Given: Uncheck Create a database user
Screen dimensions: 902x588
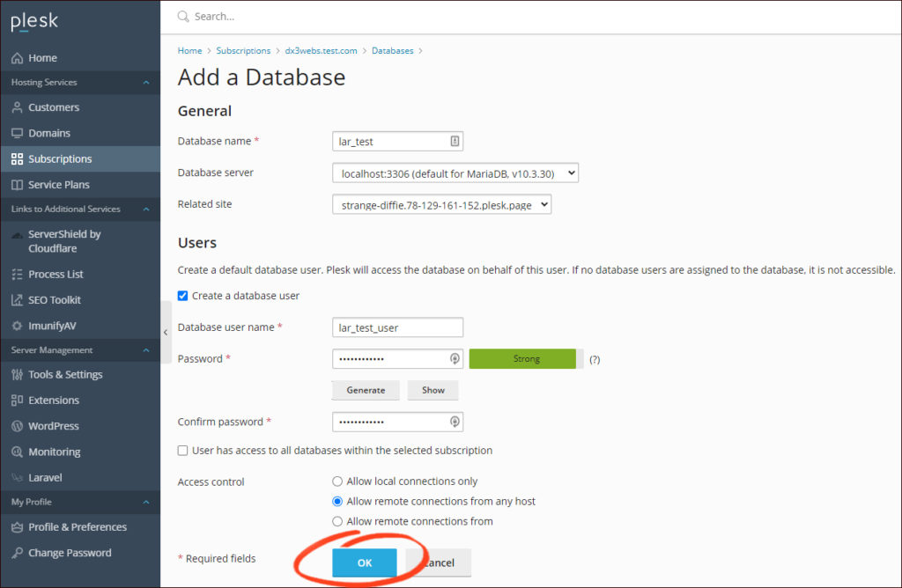Looking at the screenshot, I should (182, 296).
